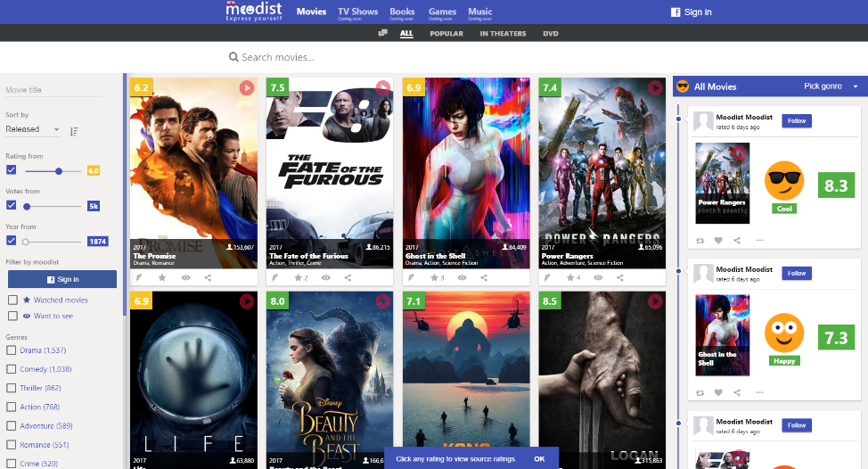This screenshot has height=469, width=868.
Task: Check the Adventure genre checkbox
Action: [11, 426]
